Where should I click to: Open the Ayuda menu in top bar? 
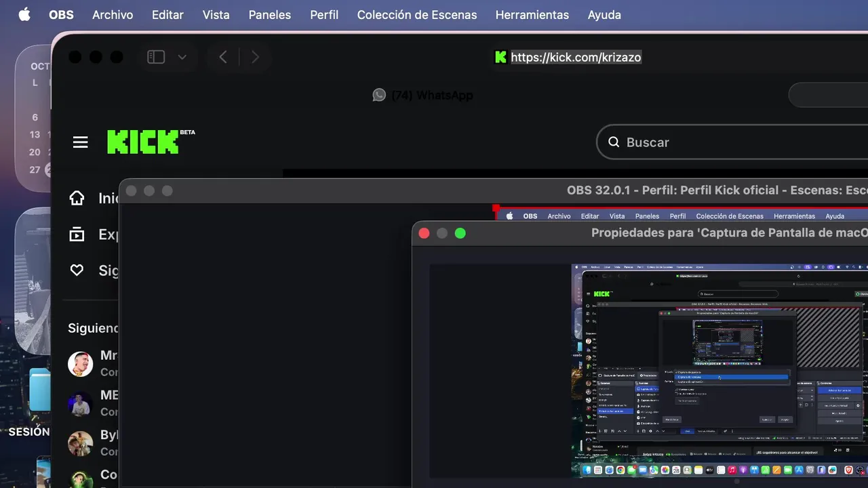click(604, 14)
